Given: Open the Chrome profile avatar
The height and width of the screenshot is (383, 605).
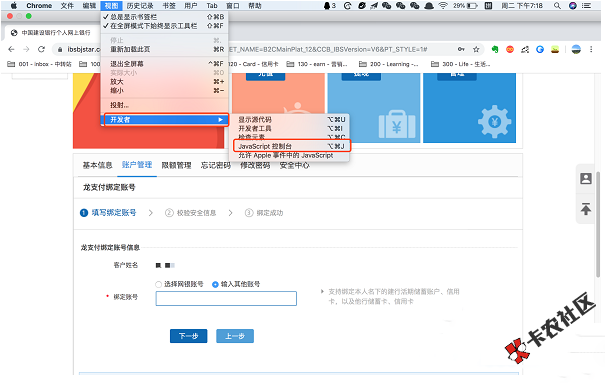Looking at the screenshot, I should coord(576,49).
